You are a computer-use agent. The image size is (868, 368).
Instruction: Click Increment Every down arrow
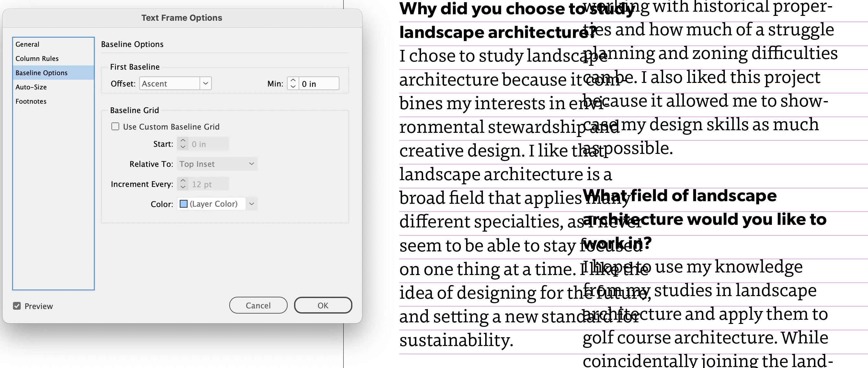pyautogui.click(x=183, y=187)
